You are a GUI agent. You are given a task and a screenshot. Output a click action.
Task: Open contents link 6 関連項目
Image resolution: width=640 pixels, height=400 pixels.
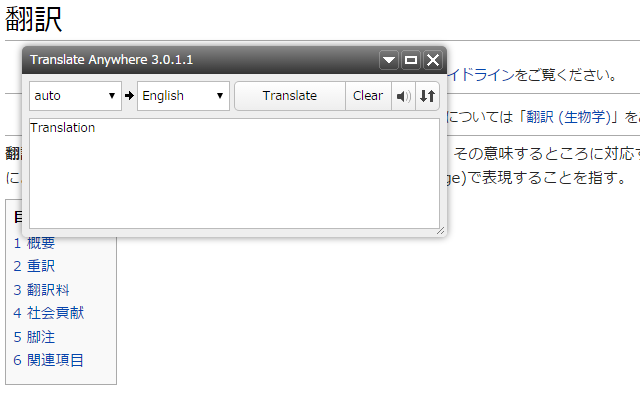(x=49, y=360)
